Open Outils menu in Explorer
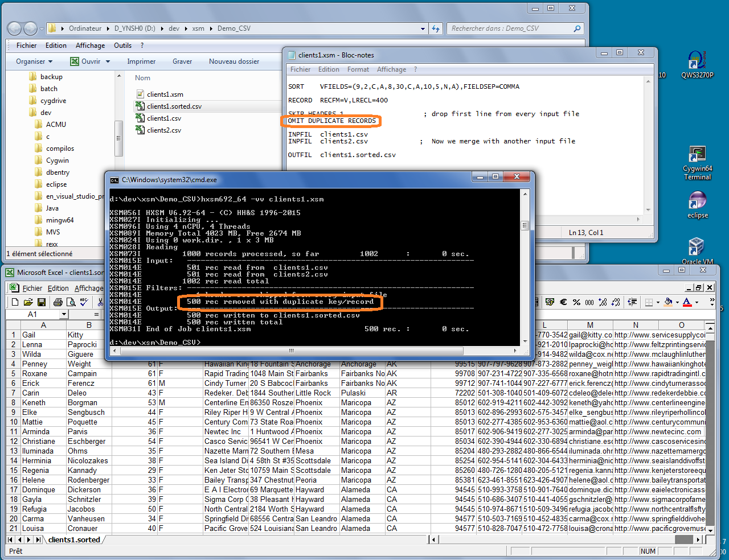The width and height of the screenshot is (729, 560). pos(122,46)
